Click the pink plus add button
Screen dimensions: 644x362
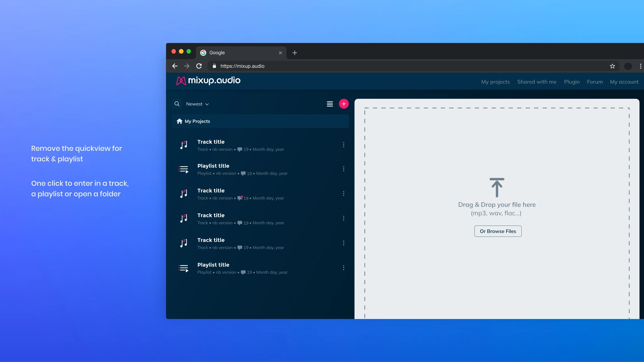[344, 104]
